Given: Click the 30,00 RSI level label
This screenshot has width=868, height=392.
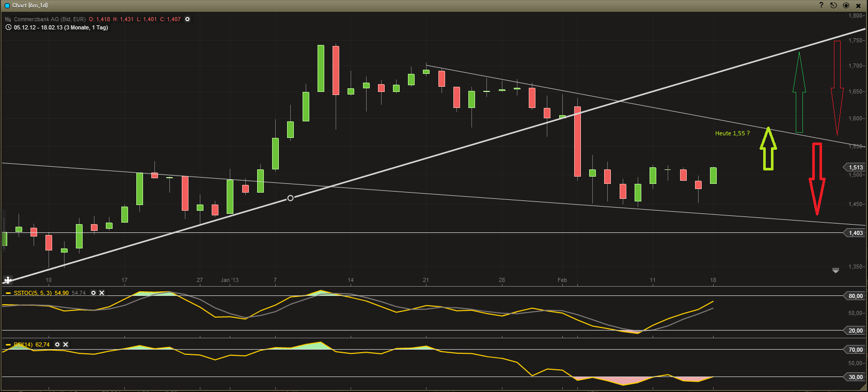Looking at the screenshot, I should [x=855, y=377].
